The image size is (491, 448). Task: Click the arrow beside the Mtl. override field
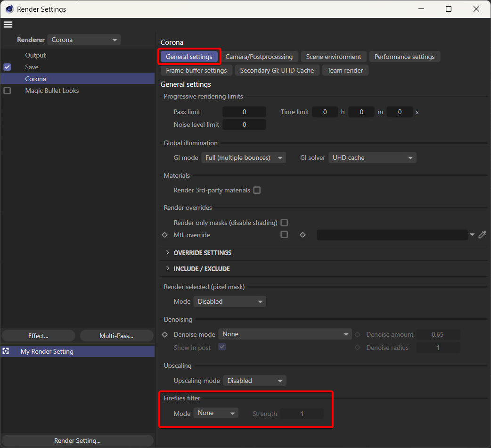(x=472, y=235)
